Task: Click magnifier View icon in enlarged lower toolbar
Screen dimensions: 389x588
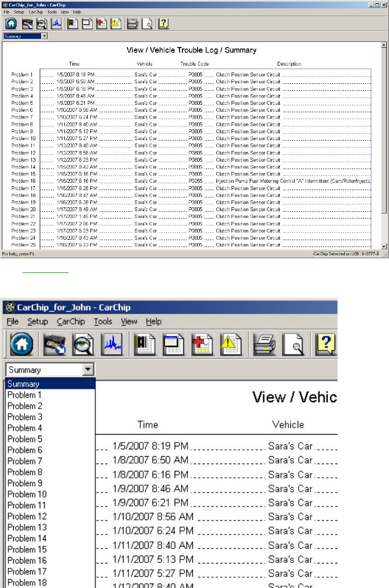Action: [83, 344]
